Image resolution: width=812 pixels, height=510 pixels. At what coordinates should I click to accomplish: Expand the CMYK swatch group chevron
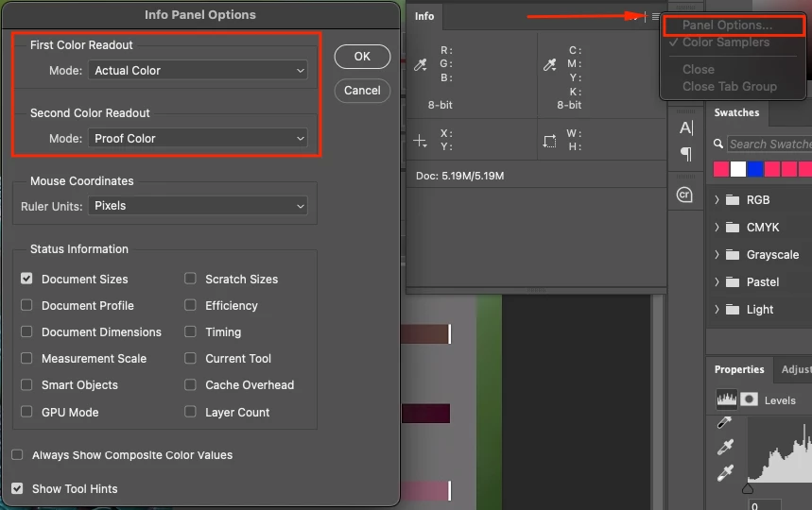pyautogui.click(x=717, y=227)
